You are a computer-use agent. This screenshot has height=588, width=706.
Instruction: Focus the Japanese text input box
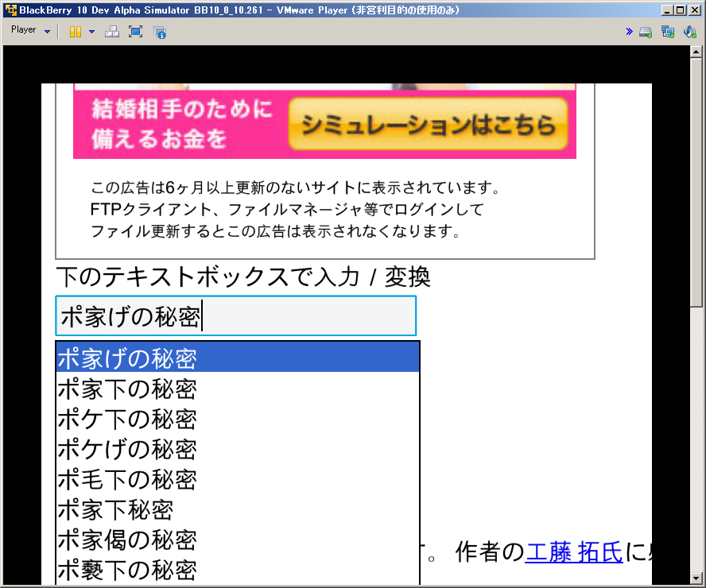point(235,316)
